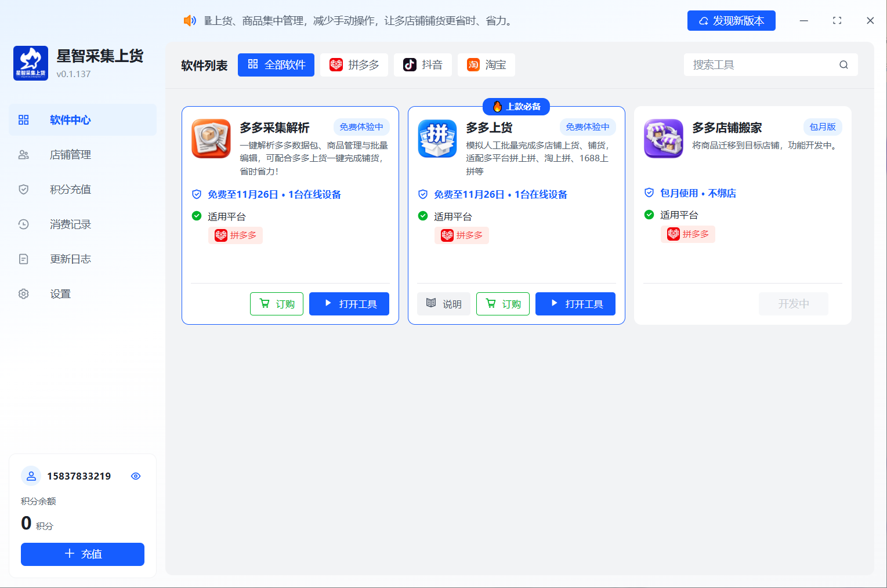This screenshot has height=588, width=887.
Task: Maximize the application window
Action: 837,21
